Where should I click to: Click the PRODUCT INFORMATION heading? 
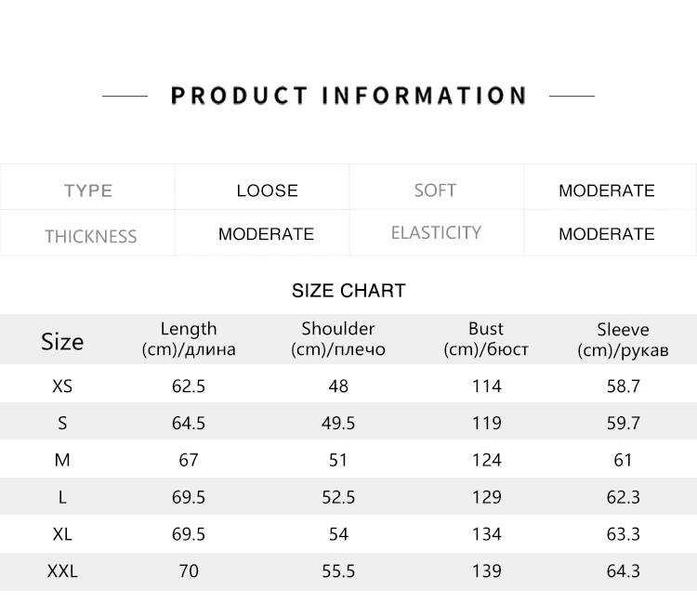coord(348,96)
